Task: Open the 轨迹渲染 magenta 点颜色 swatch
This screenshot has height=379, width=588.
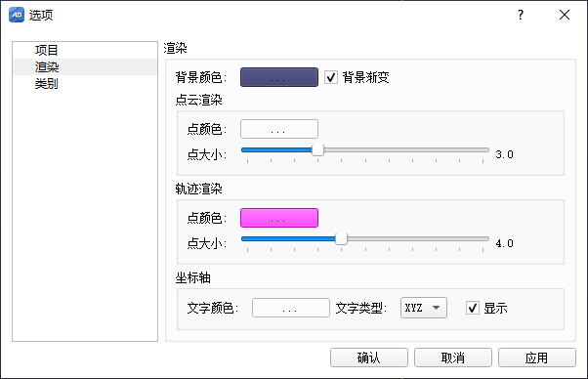Action: click(x=279, y=218)
